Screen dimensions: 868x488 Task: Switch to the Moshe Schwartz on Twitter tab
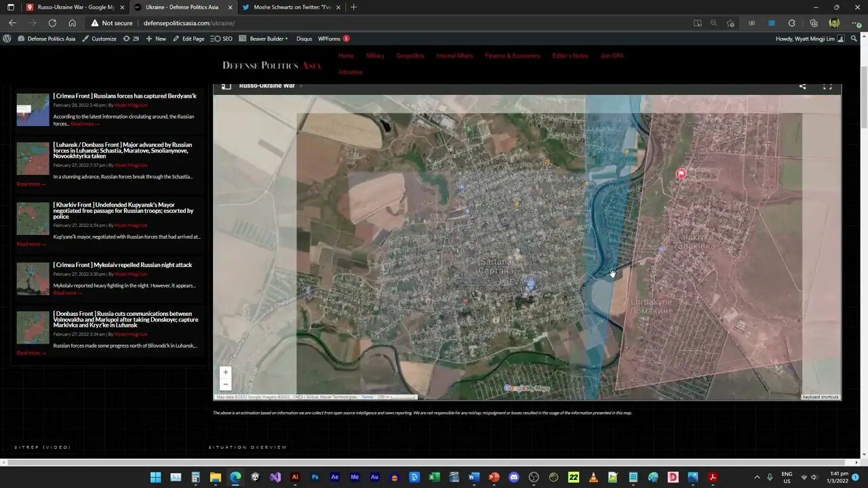[x=292, y=7]
